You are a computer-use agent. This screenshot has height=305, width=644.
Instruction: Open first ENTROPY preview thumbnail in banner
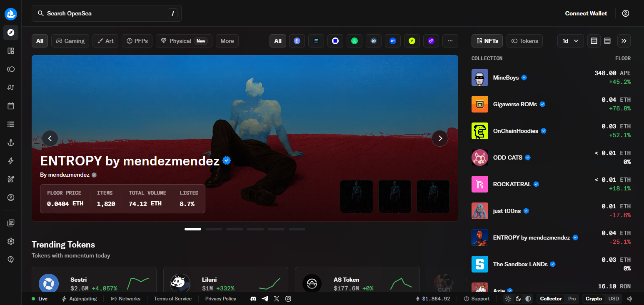click(x=357, y=196)
